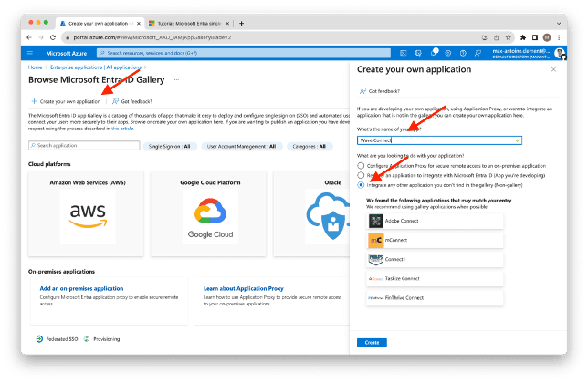Go to Home breadcrumb
Screen dimensions: 588x383
click(36, 67)
